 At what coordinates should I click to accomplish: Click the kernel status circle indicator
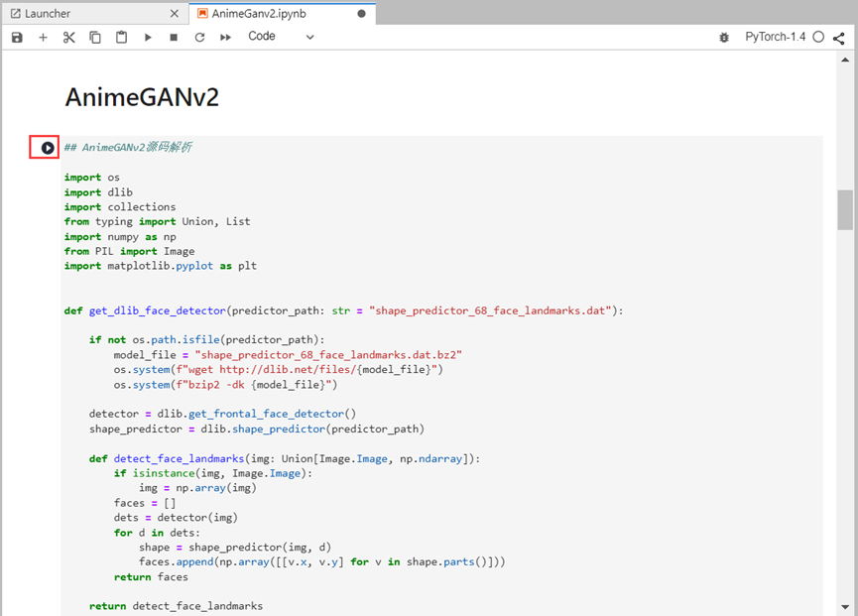[818, 37]
